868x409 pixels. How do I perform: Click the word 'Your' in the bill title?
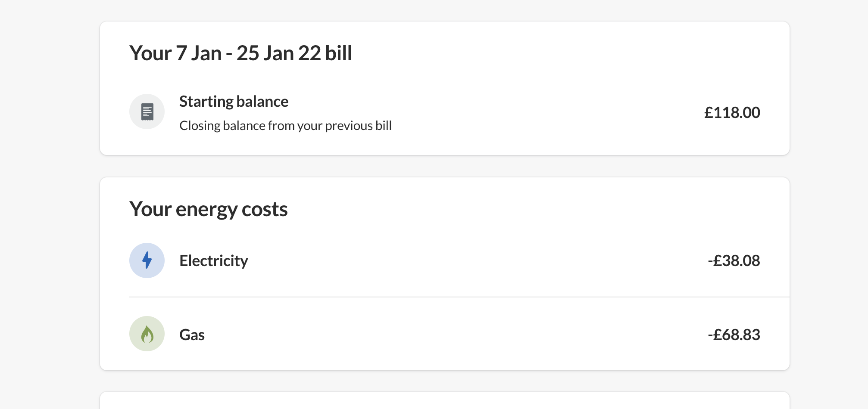point(150,53)
